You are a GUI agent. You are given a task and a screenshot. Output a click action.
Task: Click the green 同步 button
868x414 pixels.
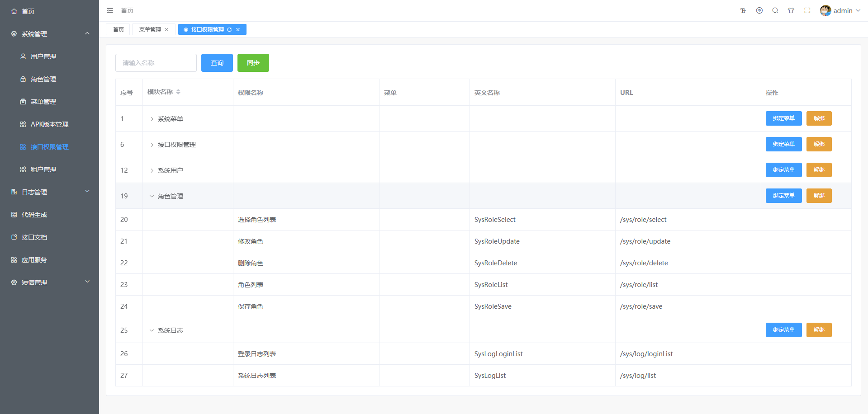(253, 63)
